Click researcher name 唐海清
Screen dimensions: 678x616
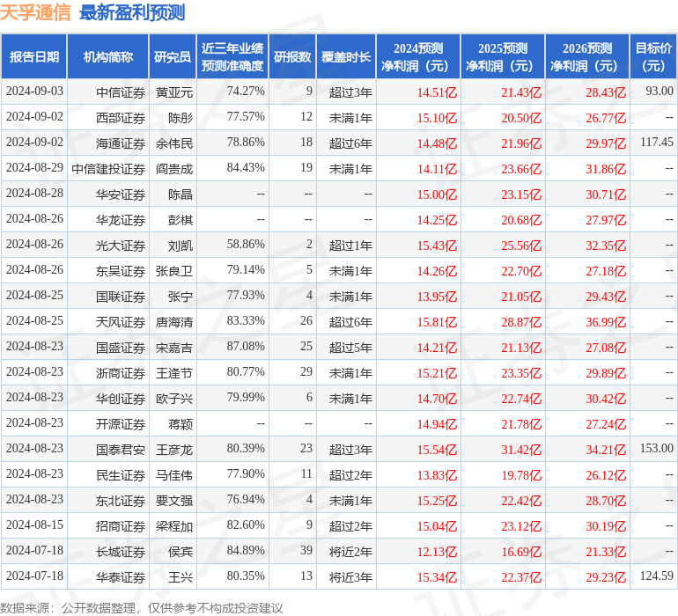coord(174,321)
